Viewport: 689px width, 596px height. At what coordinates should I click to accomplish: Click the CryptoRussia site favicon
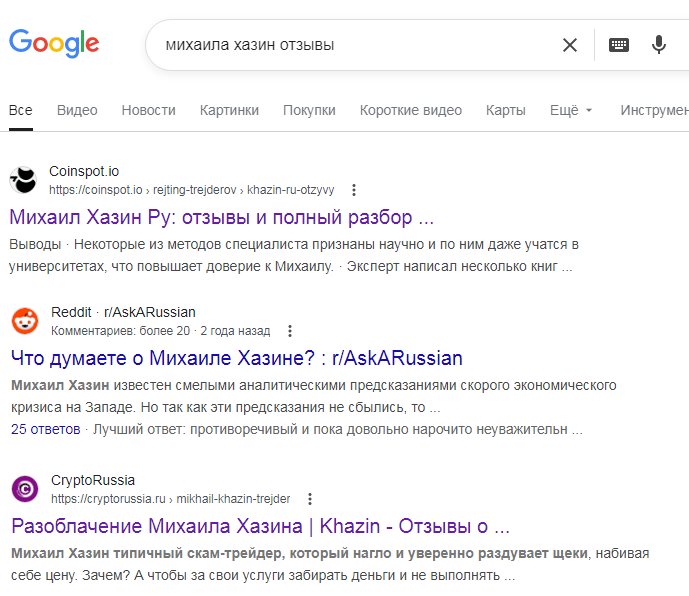[23, 489]
